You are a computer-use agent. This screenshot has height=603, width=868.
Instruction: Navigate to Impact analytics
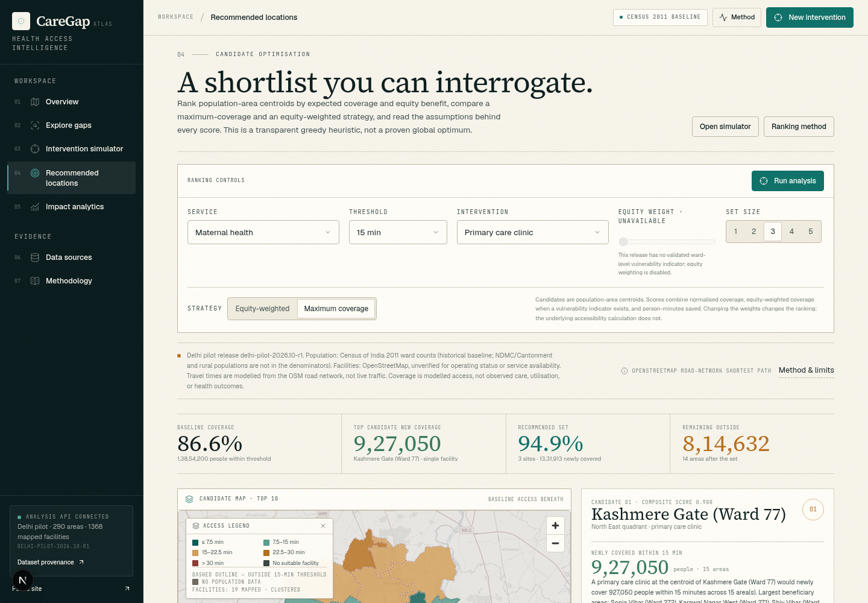point(71,207)
